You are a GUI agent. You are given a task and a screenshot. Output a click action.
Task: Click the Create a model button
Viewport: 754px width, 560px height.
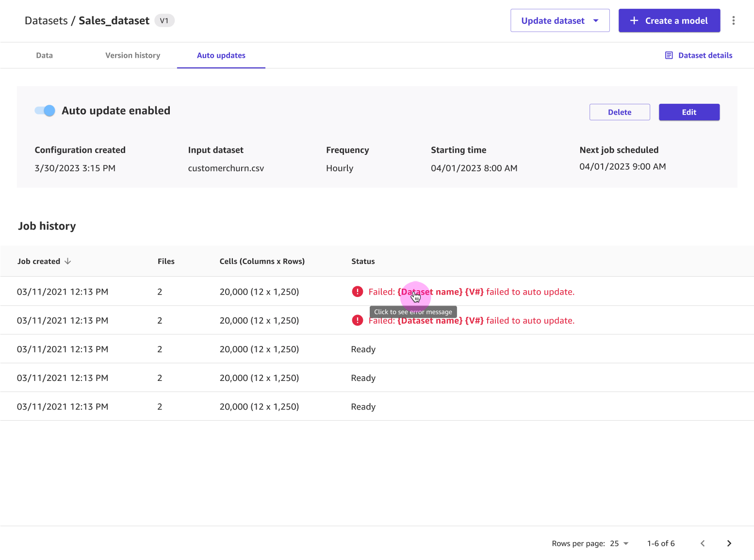pyautogui.click(x=670, y=20)
